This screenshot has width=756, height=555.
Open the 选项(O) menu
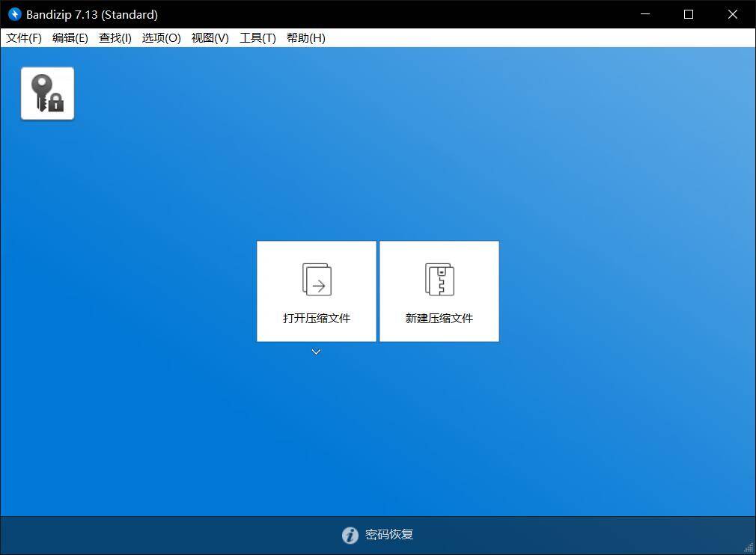coord(162,38)
